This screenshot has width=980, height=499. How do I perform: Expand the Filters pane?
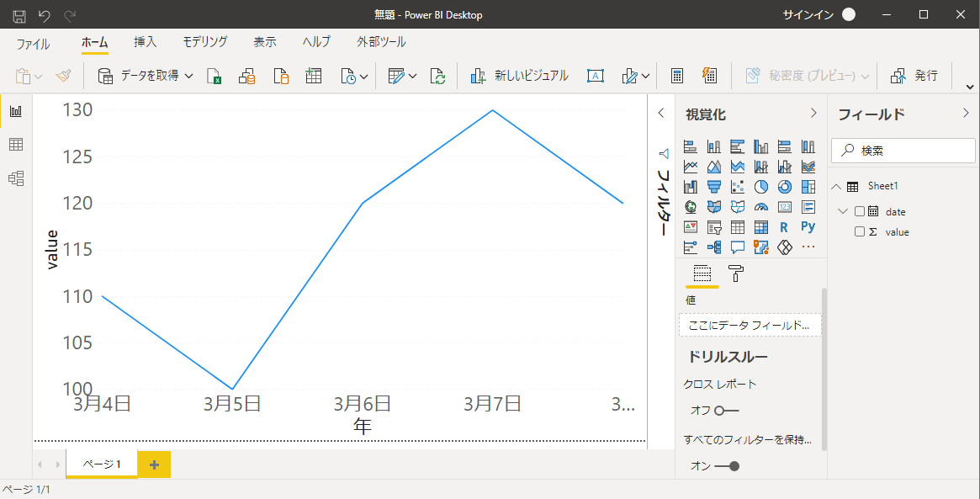click(x=661, y=114)
